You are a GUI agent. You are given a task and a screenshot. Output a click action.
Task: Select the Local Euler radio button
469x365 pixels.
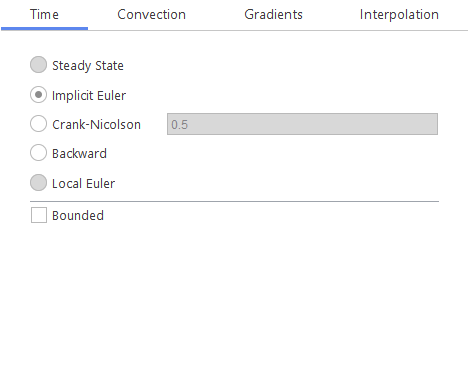pyautogui.click(x=38, y=183)
